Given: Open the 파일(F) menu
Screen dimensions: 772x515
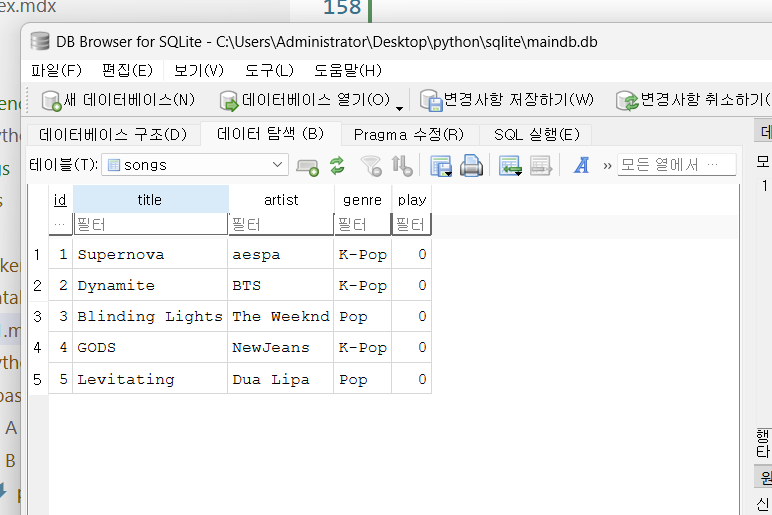Looking at the screenshot, I should 56,70.
